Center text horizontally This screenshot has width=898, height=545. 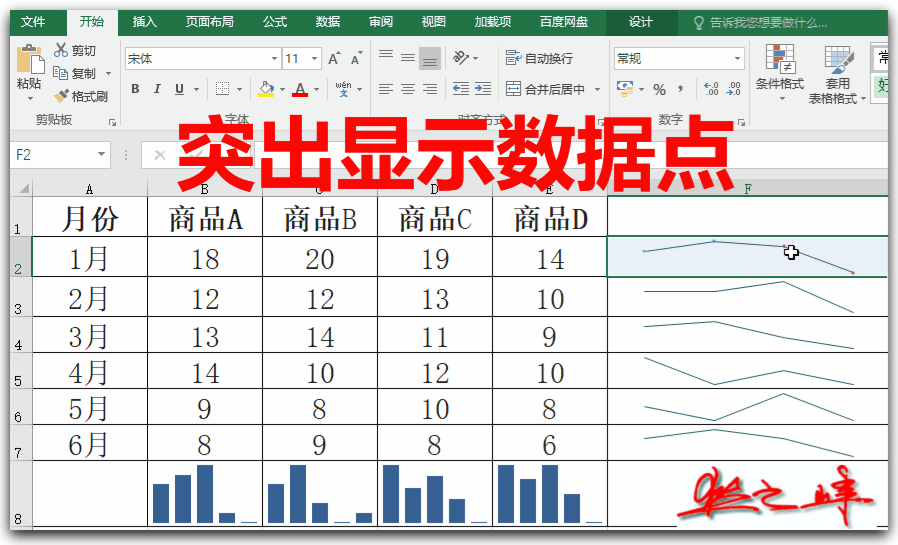pos(408,89)
